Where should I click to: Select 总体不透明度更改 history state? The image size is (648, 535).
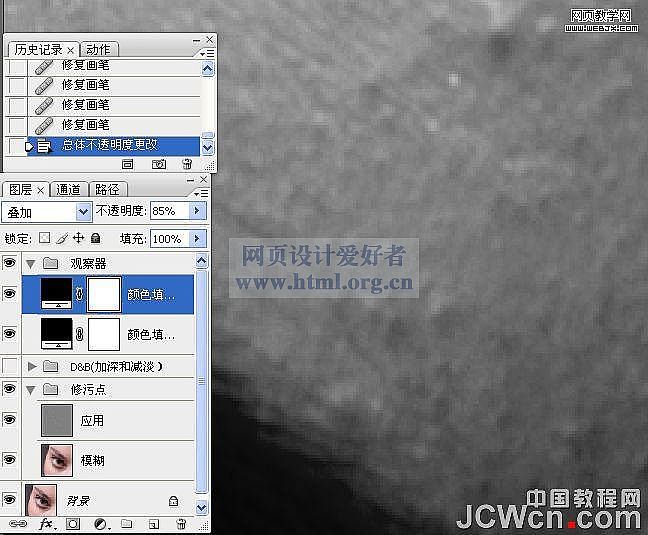(x=113, y=146)
